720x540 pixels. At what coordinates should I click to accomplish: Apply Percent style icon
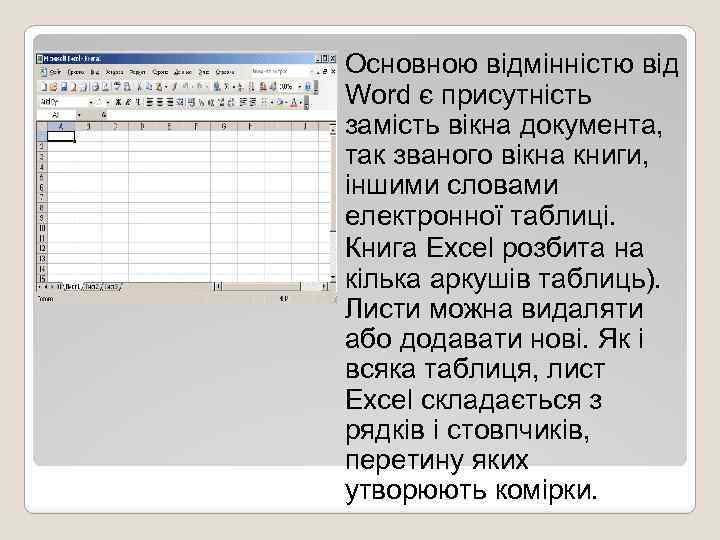tap(201, 102)
